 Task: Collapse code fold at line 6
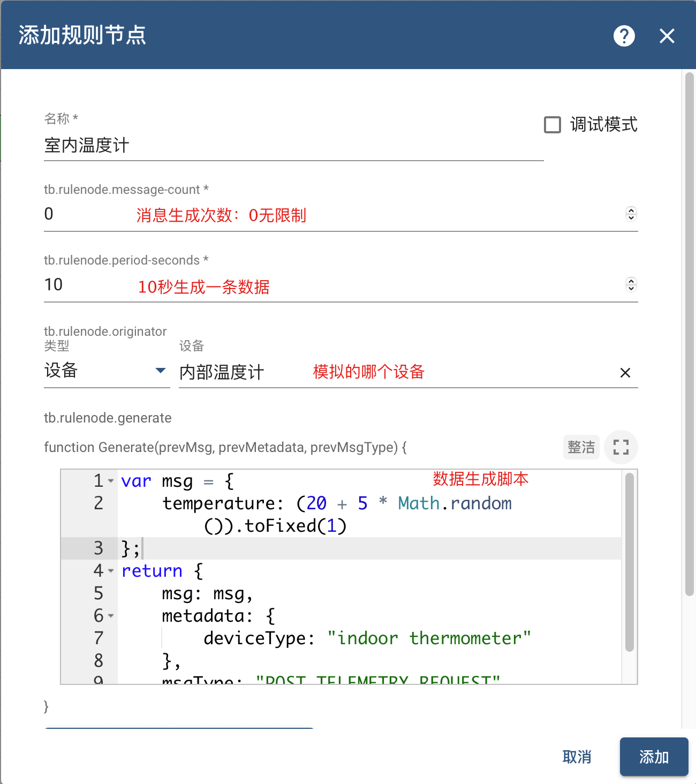(111, 616)
